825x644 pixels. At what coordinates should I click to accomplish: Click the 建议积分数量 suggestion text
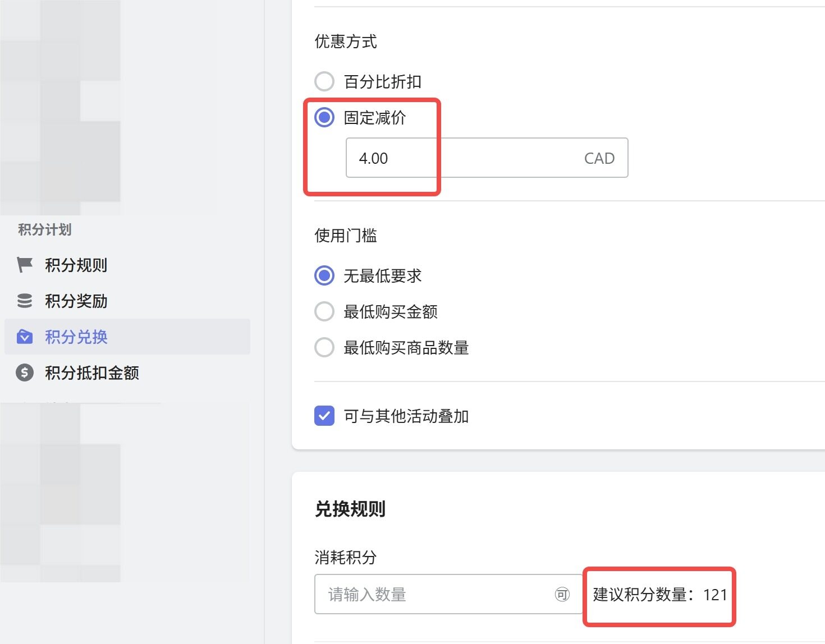659,595
